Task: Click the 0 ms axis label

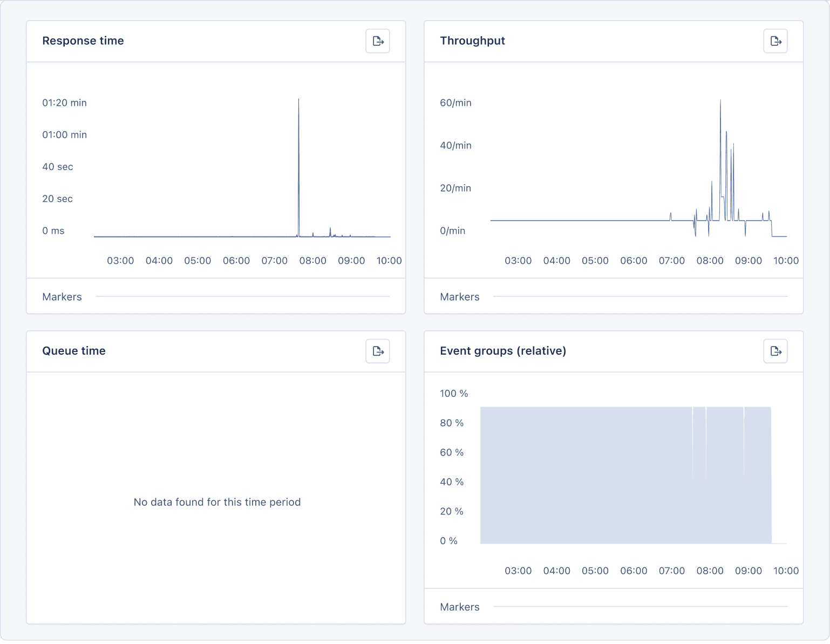Action: pyautogui.click(x=53, y=231)
